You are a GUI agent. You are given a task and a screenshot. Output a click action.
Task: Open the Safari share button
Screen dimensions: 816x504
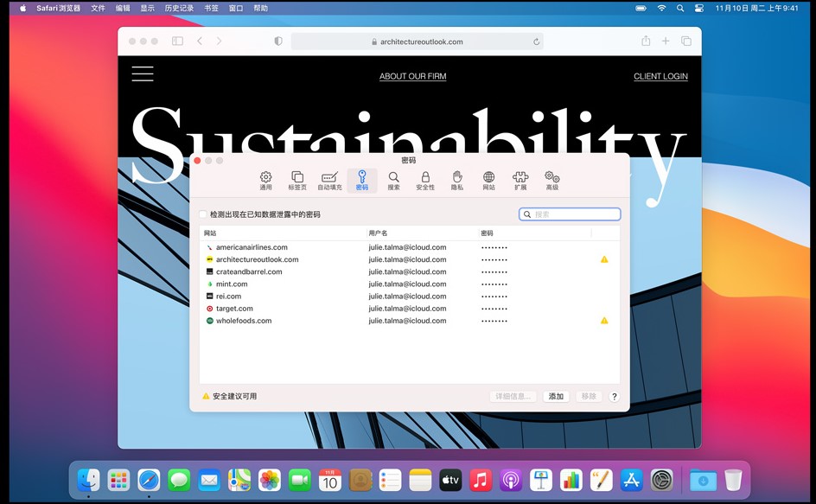[x=646, y=41]
